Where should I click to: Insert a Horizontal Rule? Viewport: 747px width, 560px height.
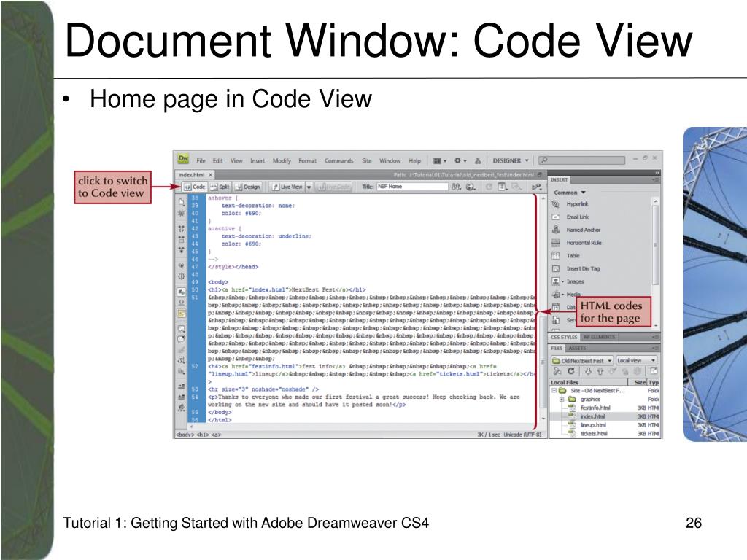click(576, 242)
